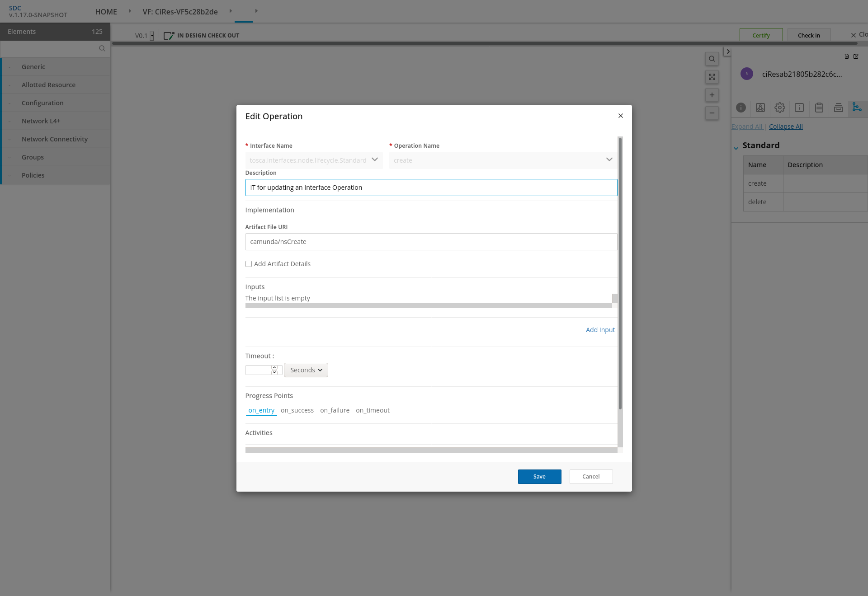Expand the Policies category

point(55,175)
